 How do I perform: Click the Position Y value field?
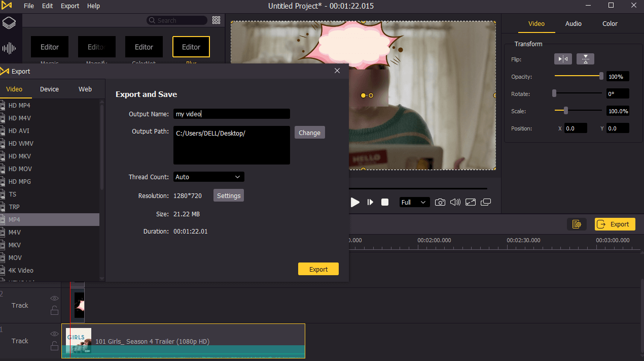click(x=618, y=128)
